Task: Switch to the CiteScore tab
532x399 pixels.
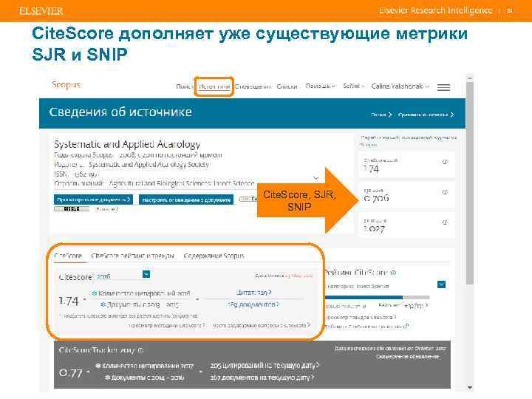Action: point(68,256)
